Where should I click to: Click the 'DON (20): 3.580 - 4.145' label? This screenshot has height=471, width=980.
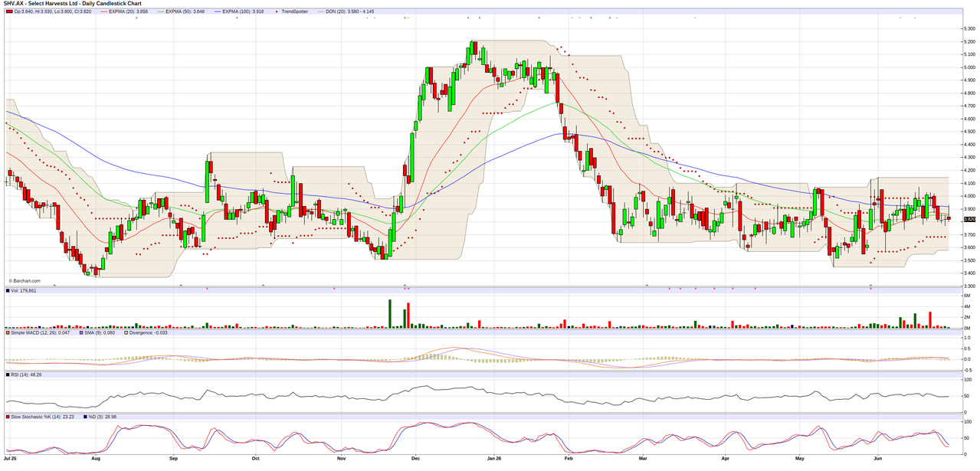[x=349, y=11]
